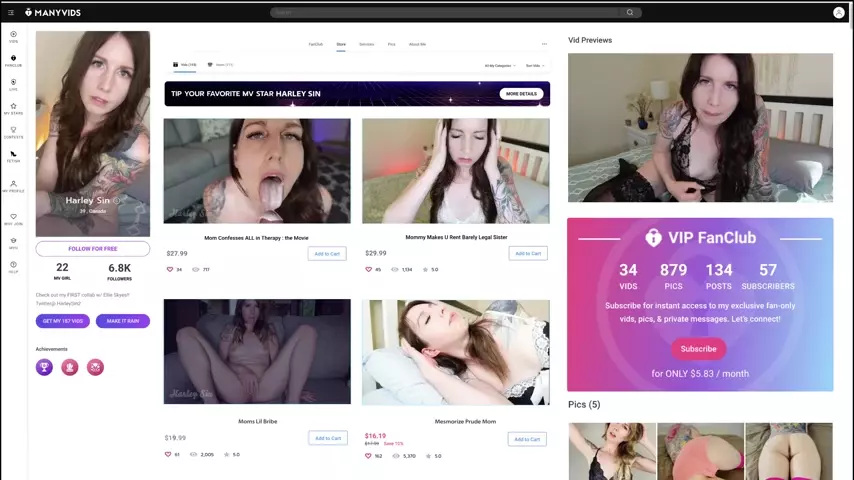Click the user account avatar at top right

[x=838, y=13]
